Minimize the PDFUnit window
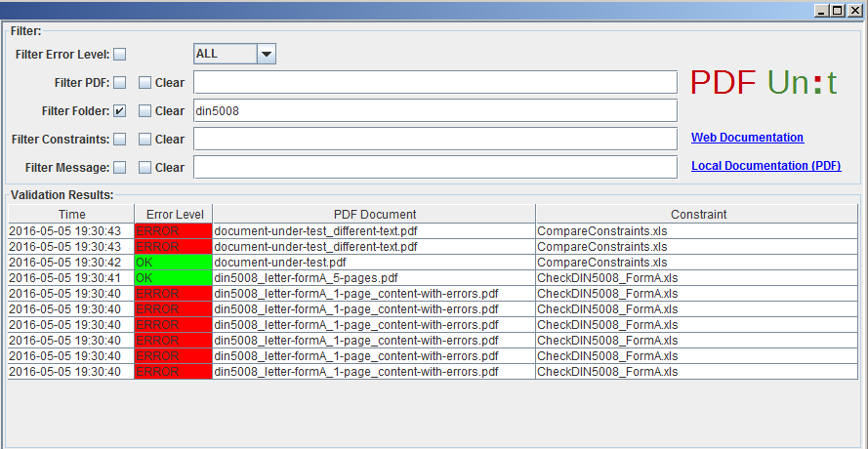The image size is (868, 449). [x=821, y=10]
